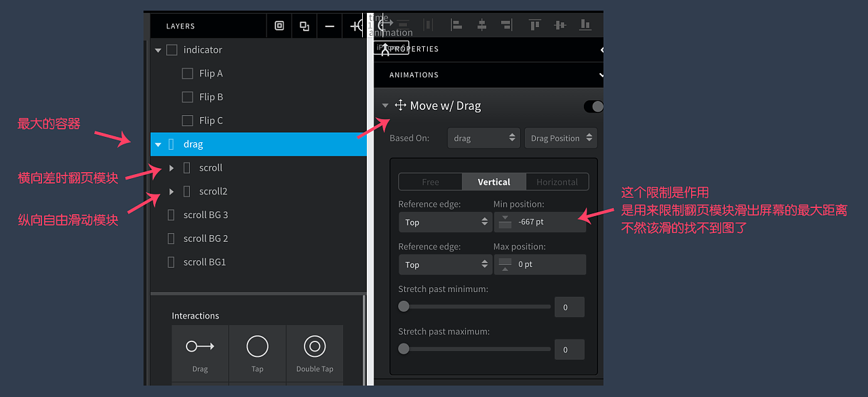Viewport: 868px width, 397px height.
Task: Select the Horizontal drag direction tab
Action: 557,182
